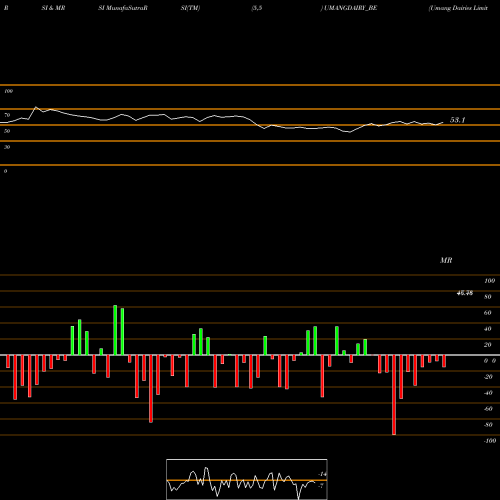Click the 70 label on the RSI axis
This screenshot has height=500, width=500.
[7, 115]
